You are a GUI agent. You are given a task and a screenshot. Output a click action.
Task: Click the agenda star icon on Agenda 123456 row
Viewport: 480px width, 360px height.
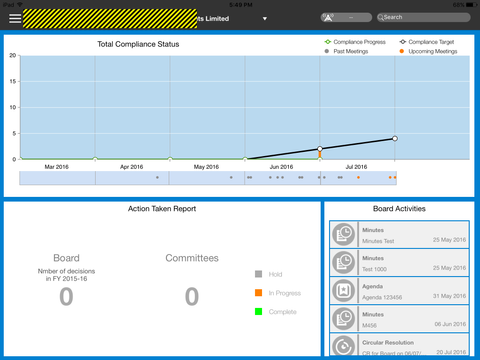pos(344,291)
